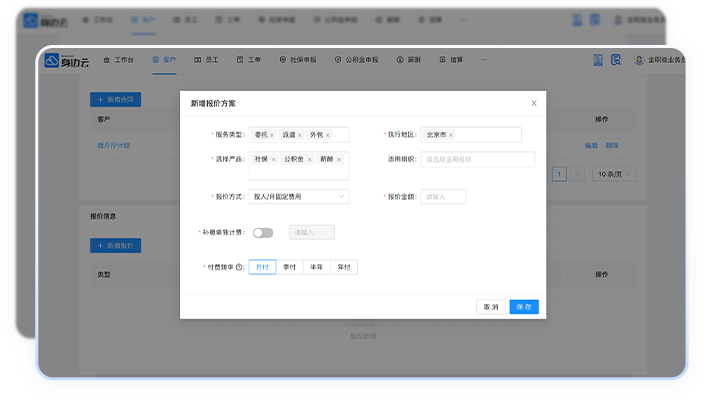The image size is (705, 399).
Task: Go to the 结算 tab
Action: (451, 59)
